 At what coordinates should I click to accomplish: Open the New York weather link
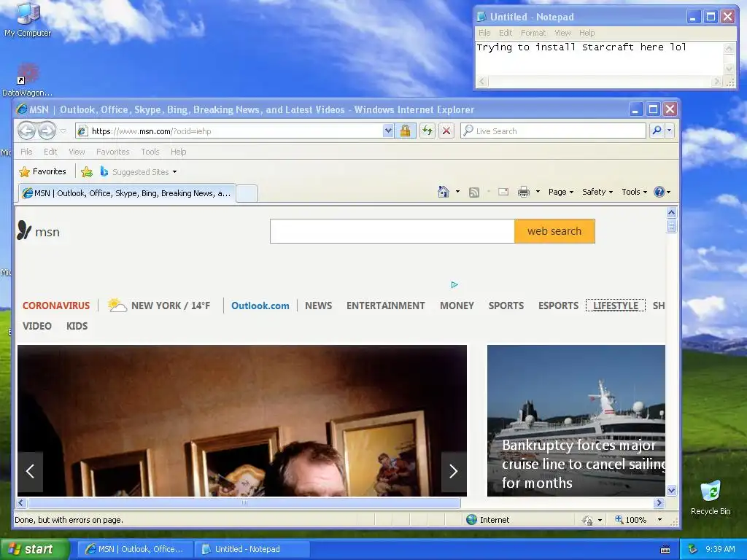[158, 306]
